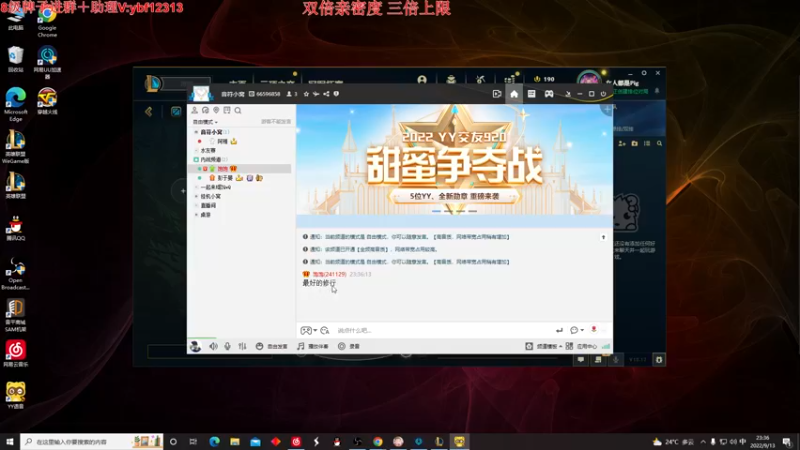
Task: Send message with the enter arrow icon
Action: tap(559, 331)
